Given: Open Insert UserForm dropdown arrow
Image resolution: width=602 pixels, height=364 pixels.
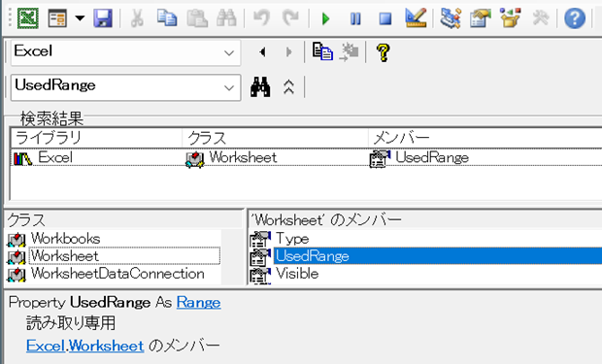Looking at the screenshot, I should [x=80, y=18].
